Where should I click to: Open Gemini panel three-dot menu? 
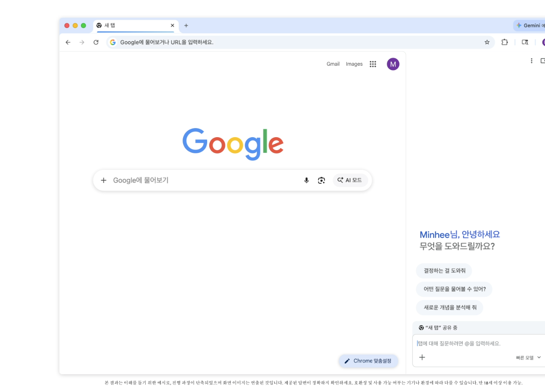click(x=531, y=61)
